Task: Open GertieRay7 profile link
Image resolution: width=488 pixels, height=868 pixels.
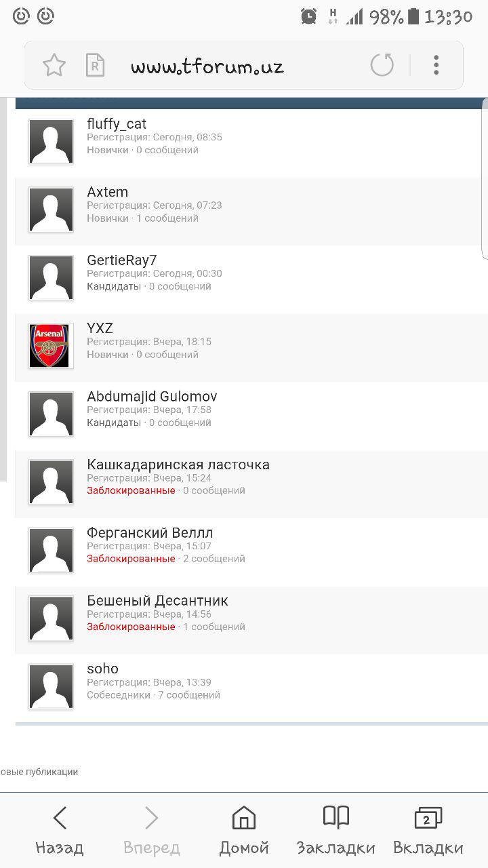Action: [x=122, y=260]
